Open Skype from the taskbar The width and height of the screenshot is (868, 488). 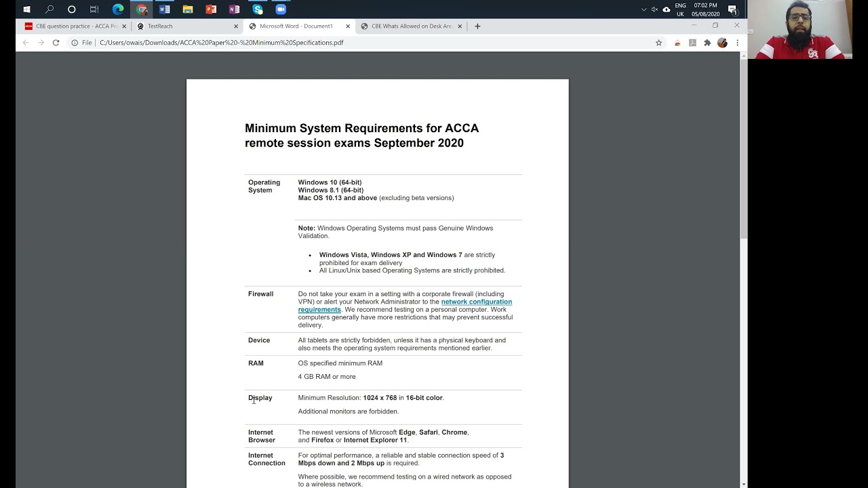coord(258,9)
